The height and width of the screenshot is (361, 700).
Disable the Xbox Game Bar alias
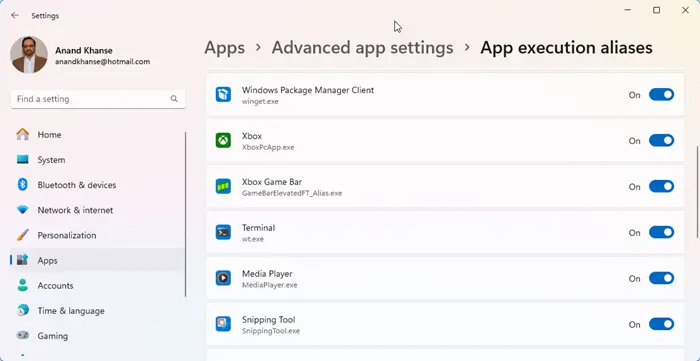[661, 187]
